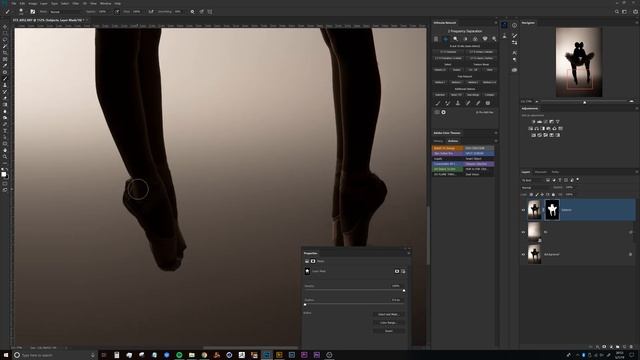This screenshot has width=640, height=360.
Task: Click Invert button in Properties
Action: 389,331
